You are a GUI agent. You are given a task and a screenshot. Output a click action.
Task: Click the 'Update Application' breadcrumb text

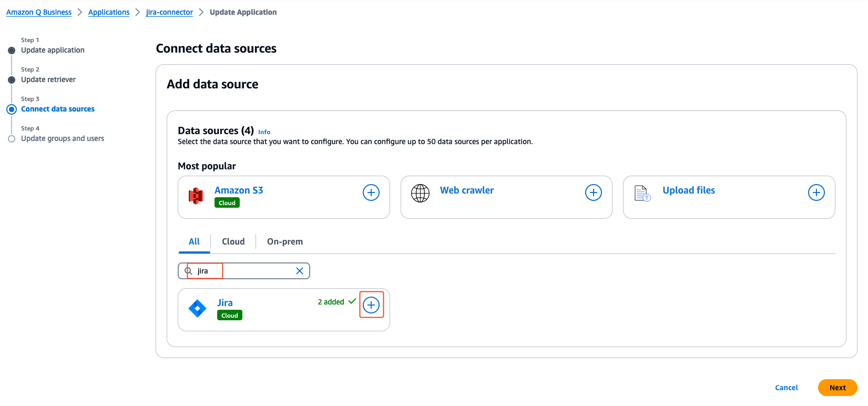click(243, 12)
